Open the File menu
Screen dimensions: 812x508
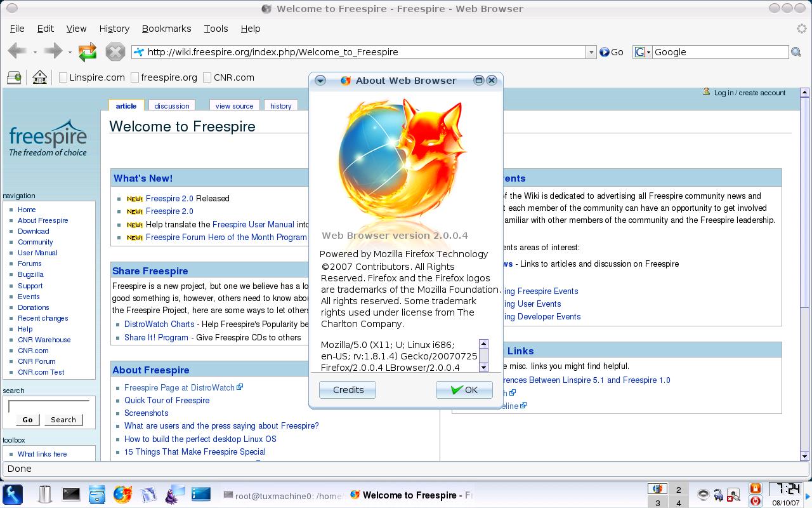[x=17, y=29]
